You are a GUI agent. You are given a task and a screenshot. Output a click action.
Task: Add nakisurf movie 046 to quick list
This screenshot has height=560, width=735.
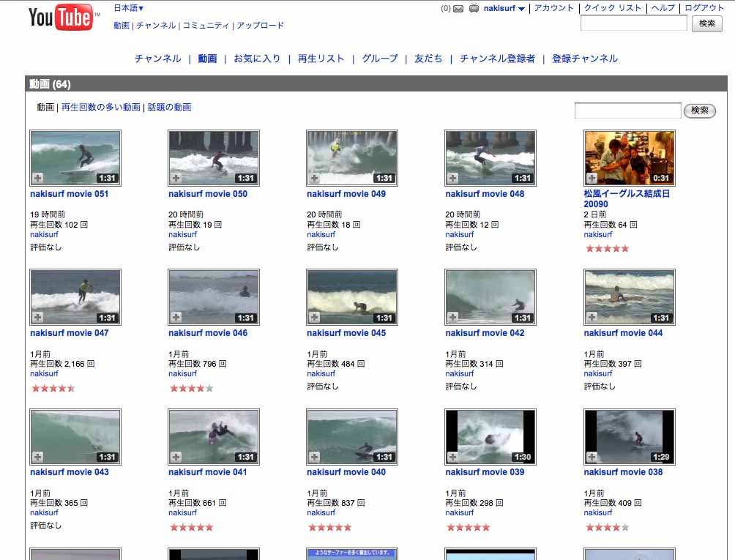pyautogui.click(x=176, y=317)
